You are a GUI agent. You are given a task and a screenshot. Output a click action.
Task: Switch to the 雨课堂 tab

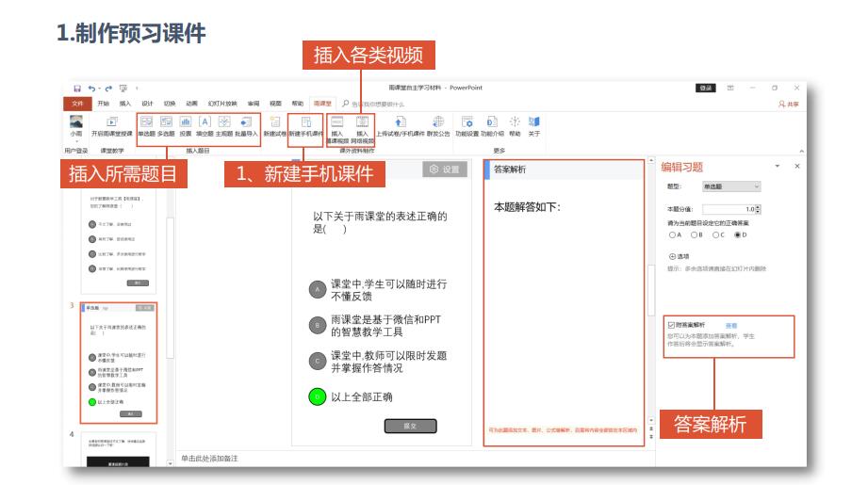click(322, 104)
